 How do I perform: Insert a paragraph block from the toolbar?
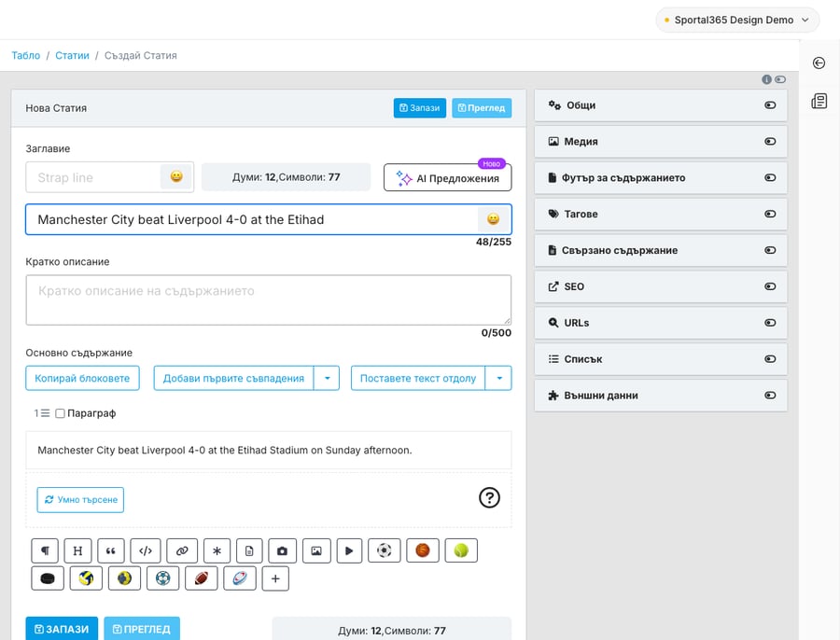(45, 550)
